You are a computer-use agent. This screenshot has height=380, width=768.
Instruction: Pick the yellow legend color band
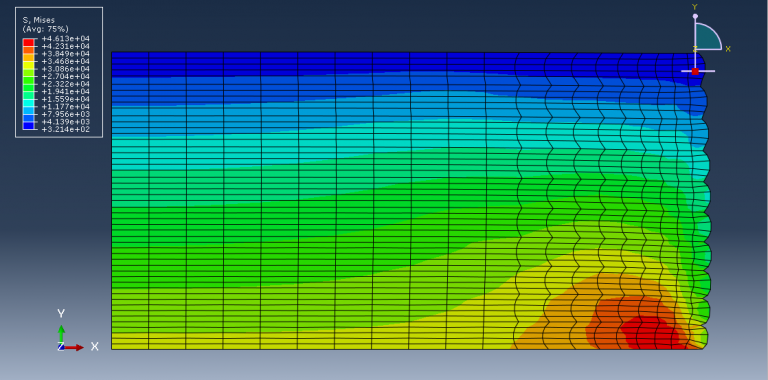tap(28, 65)
